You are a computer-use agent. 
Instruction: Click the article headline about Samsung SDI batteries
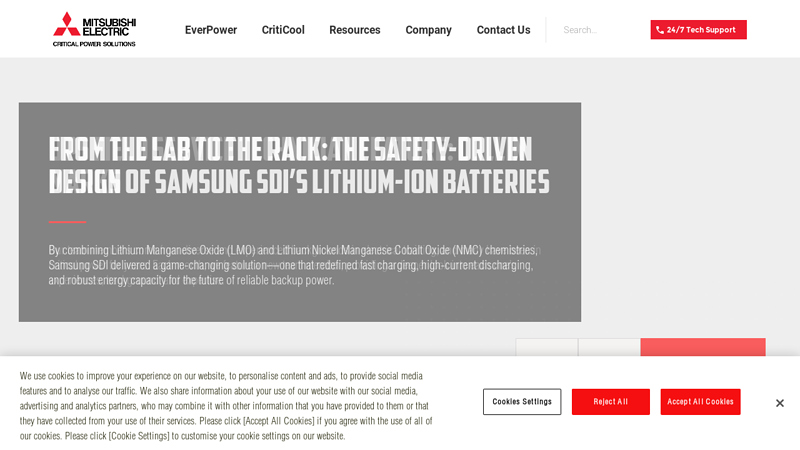(x=299, y=165)
